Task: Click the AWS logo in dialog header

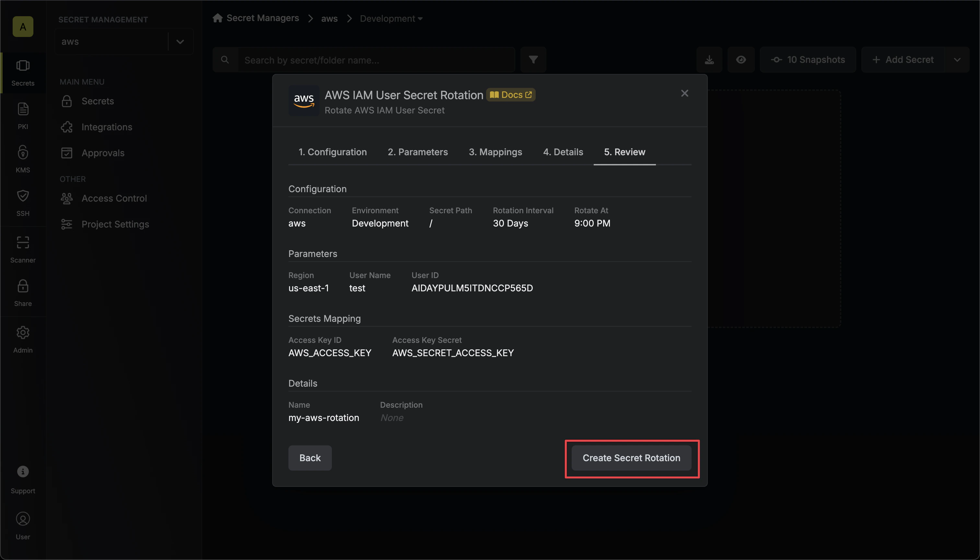Action: (x=304, y=100)
